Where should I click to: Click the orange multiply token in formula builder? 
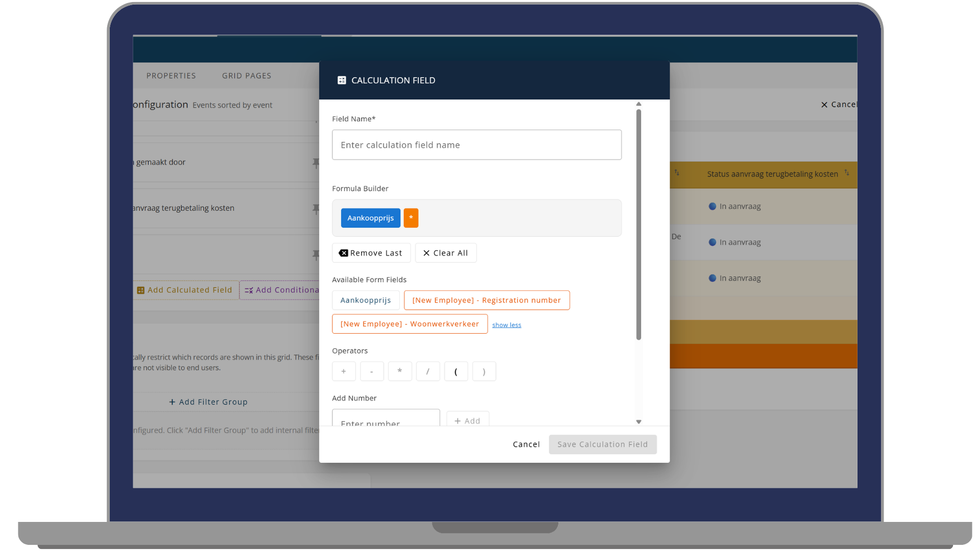tap(411, 218)
